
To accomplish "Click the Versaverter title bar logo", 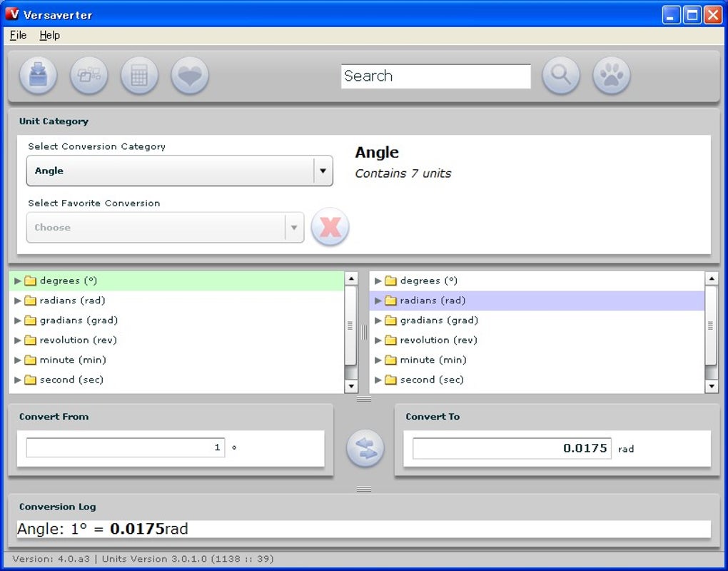I will [12, 14].
